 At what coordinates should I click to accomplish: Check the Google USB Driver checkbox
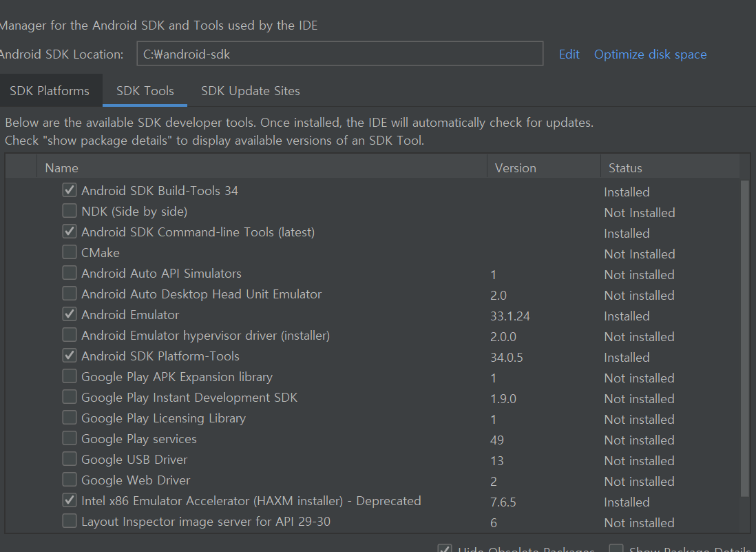coord(70,460)
